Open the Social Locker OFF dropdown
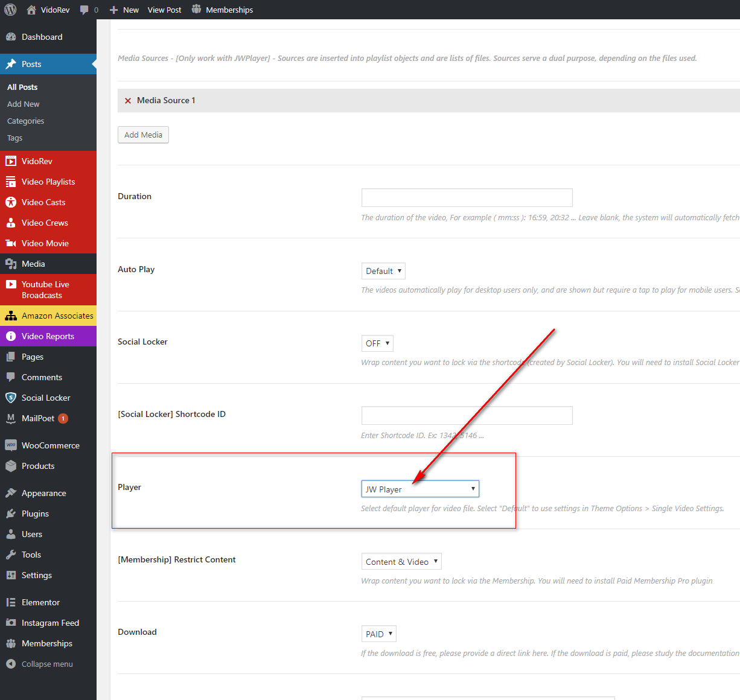Image resolution: width=740 pixels, height=700 pixels. [x=377, y=343]
